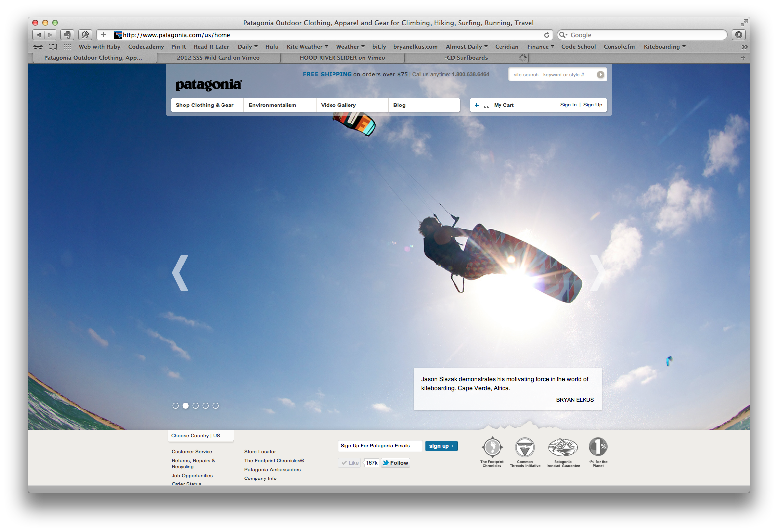
Task: Select the fifth slideshow dot
Action: 215,406
